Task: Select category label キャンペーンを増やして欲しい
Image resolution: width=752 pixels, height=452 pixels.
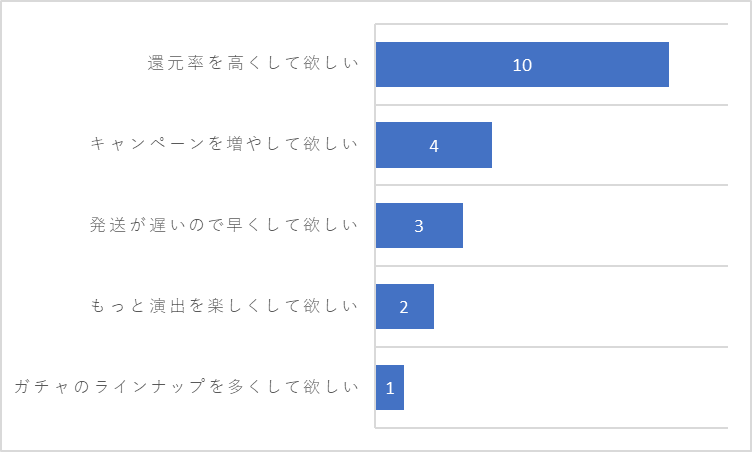Action: (224, 143)
